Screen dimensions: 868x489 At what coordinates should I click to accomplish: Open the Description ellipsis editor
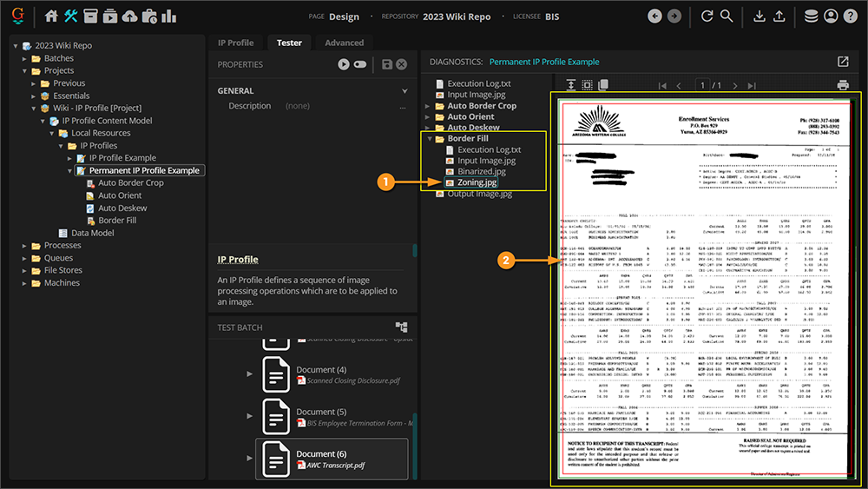pos(403,106)
